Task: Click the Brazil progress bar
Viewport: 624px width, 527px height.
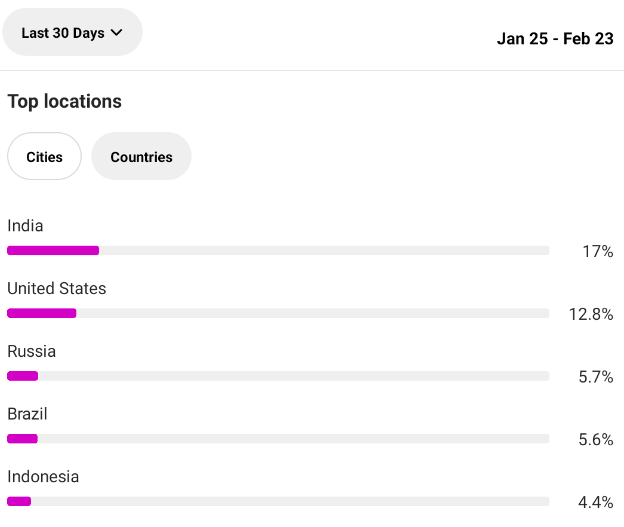Action: [x=278, y=439]
